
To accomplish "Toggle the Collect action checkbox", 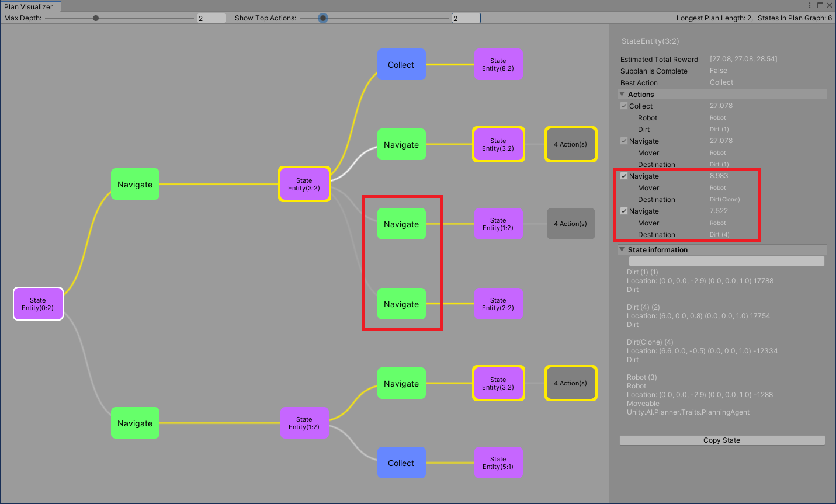I will coord(624,106).
